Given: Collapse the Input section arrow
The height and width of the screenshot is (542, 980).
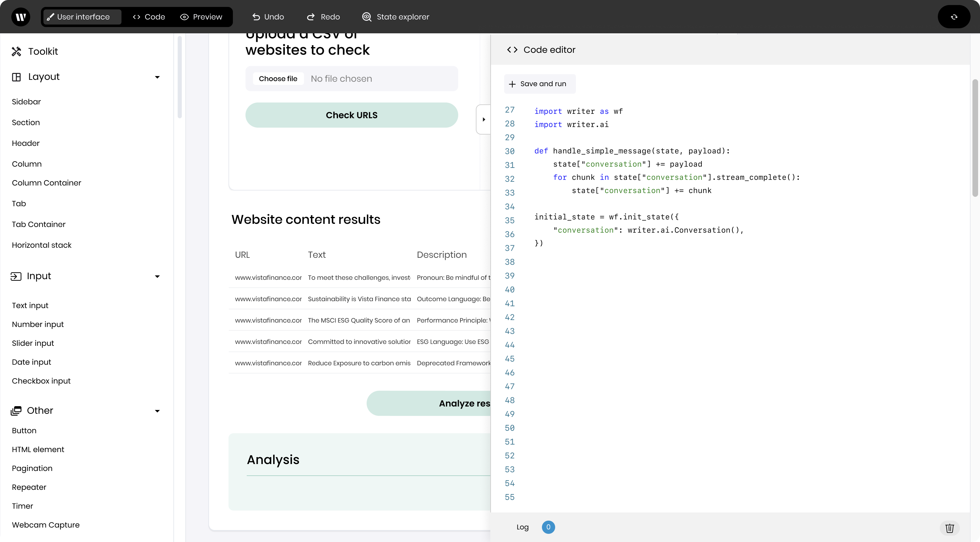Looking at the screenshot, I should coord(157,276).
